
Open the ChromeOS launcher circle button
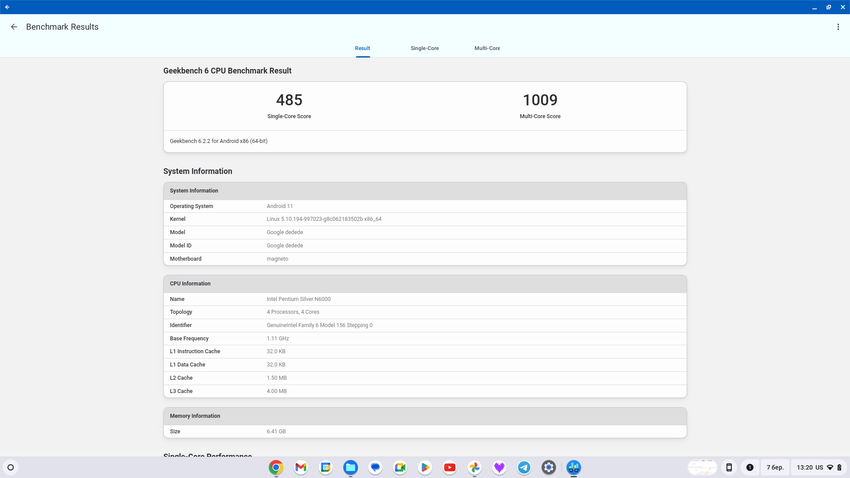click(x=11, y=467)
